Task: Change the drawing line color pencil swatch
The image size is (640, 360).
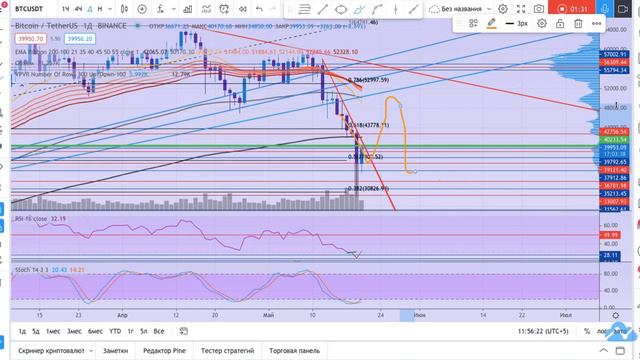Action: pos(492,24)
